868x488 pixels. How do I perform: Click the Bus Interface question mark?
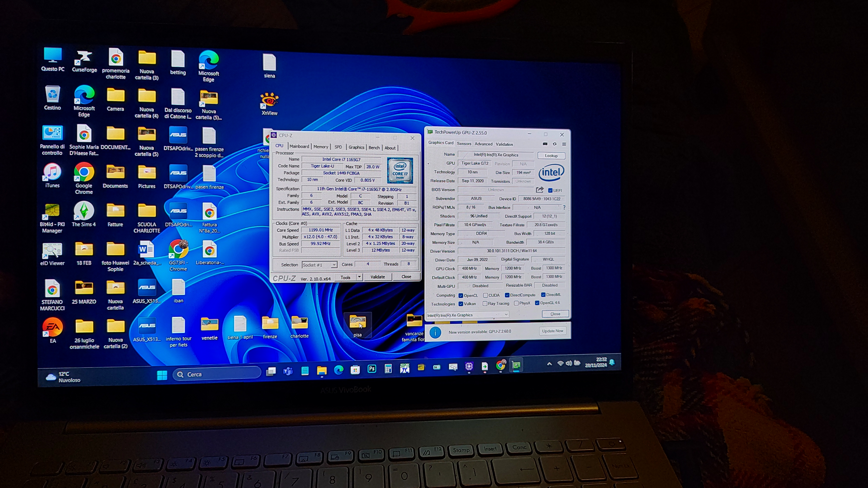click(x=564, y=207)
